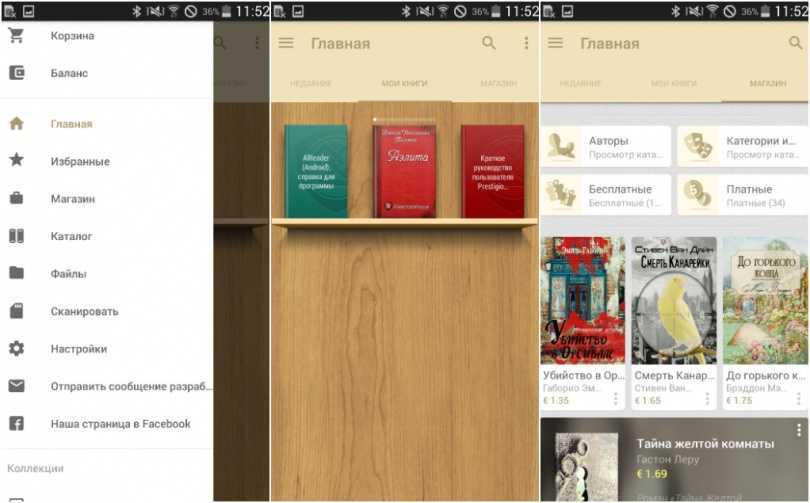The image size is (810, 503).
Task: Click the Facebook logo icon in the drawer
Action: tap(16, 423)
